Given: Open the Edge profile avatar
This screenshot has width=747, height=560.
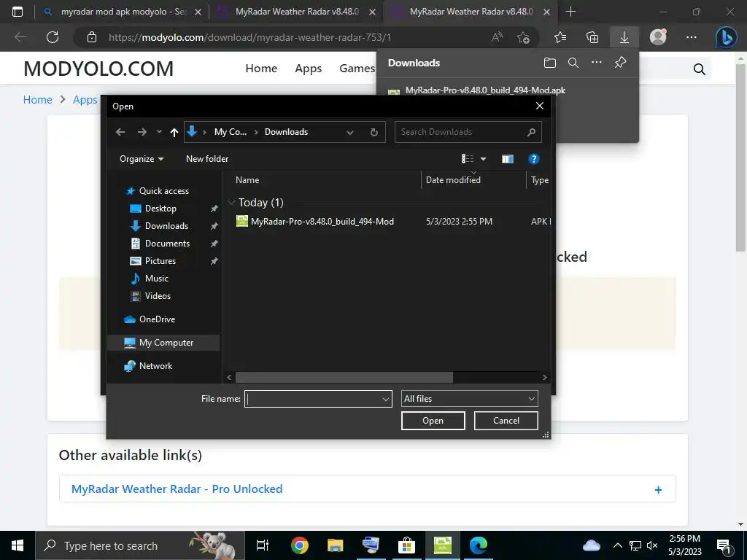Looking at the screenshot, I should pos(658,37).
